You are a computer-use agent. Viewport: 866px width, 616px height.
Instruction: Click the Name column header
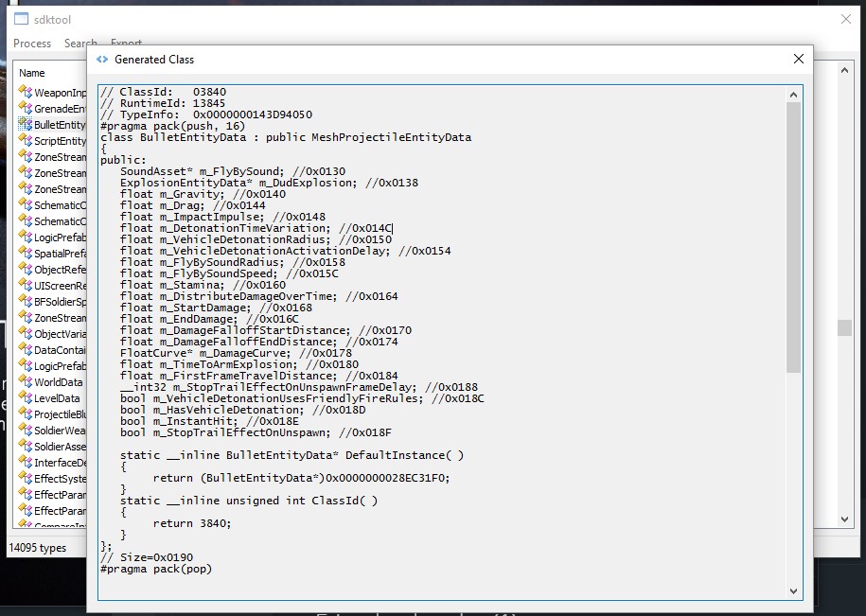32,73
